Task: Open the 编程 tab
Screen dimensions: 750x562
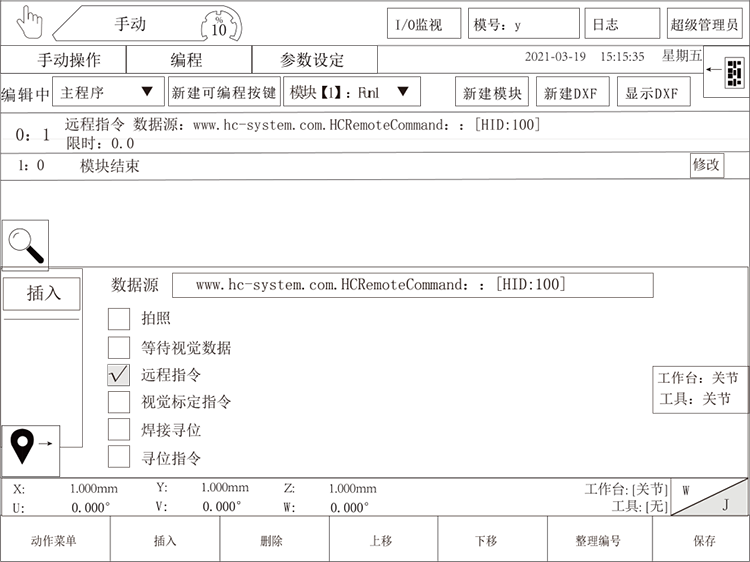Action: [x=186, y=60]
